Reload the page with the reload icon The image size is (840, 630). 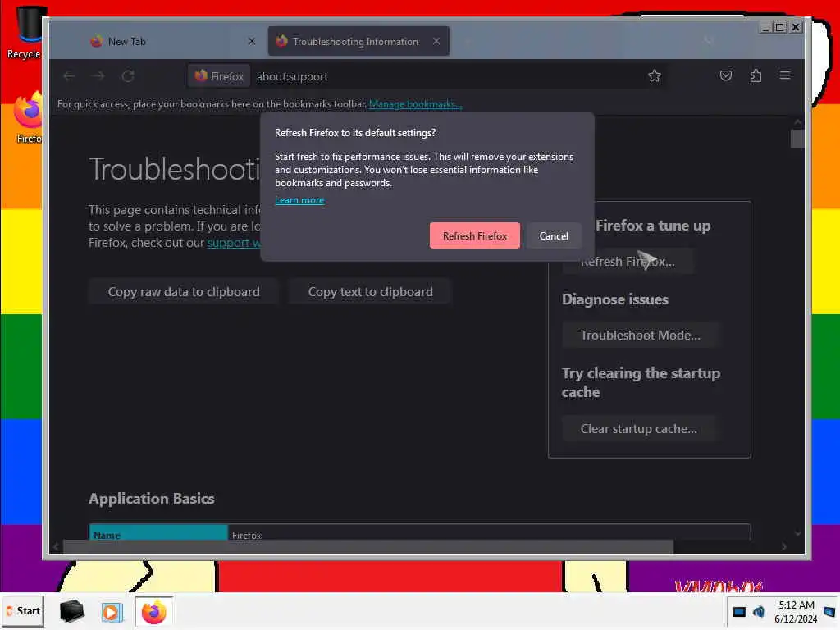[x=127, y=76]
